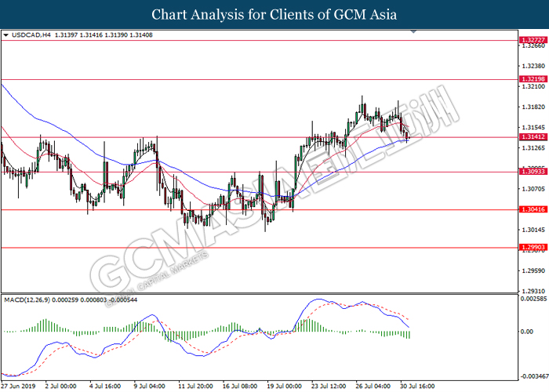This screenshot has height=392, width=549.
Task: Click the USDCAD,H4 symbol title text
Action: (31, 35)
